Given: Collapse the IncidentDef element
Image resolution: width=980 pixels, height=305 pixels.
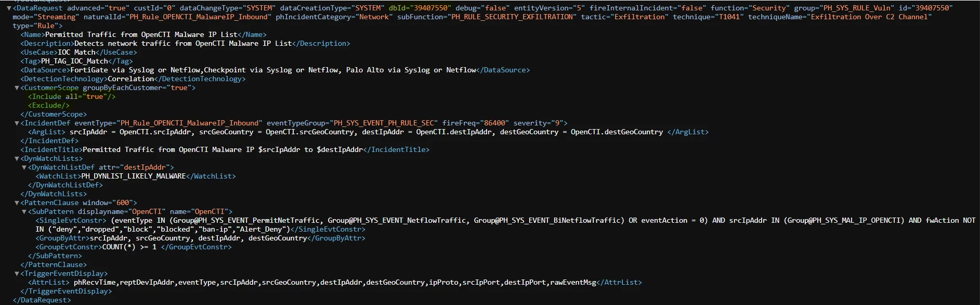Looking at the screenshot, I should [x=17, y=123].
